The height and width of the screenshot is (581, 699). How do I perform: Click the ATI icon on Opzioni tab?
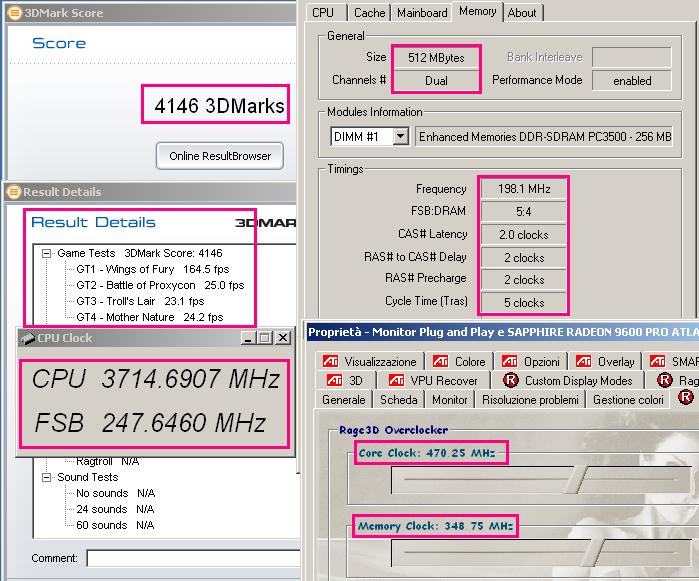point(510,361)
